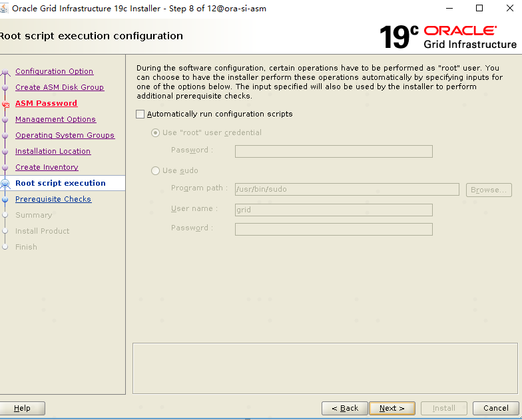Click the Summary step label

click(33, 215)
